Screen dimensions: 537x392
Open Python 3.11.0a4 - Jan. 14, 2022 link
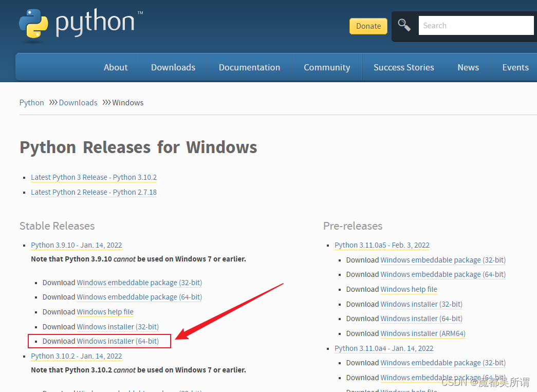pyautogui.click(x=384, y=348)
